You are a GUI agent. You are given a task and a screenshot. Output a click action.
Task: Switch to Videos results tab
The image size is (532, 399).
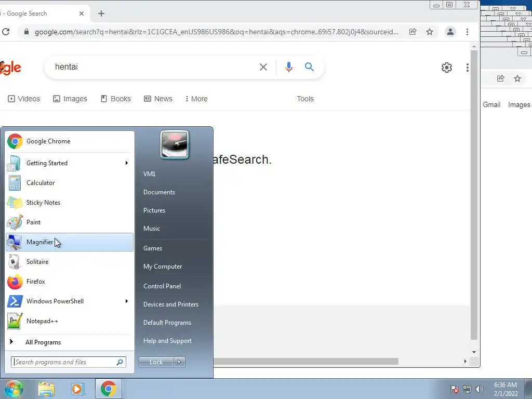pyautogui.click(x=24, y=99)
